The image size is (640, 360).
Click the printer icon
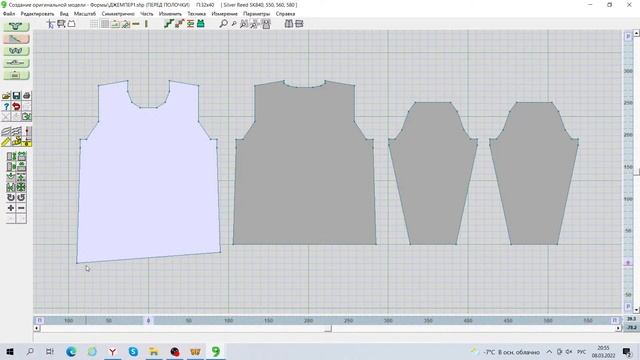pyautogui.click(x=27, y=96)
